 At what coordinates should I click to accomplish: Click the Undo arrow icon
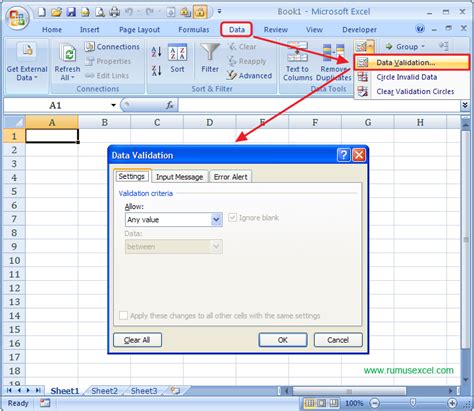(x=129, y=12)
